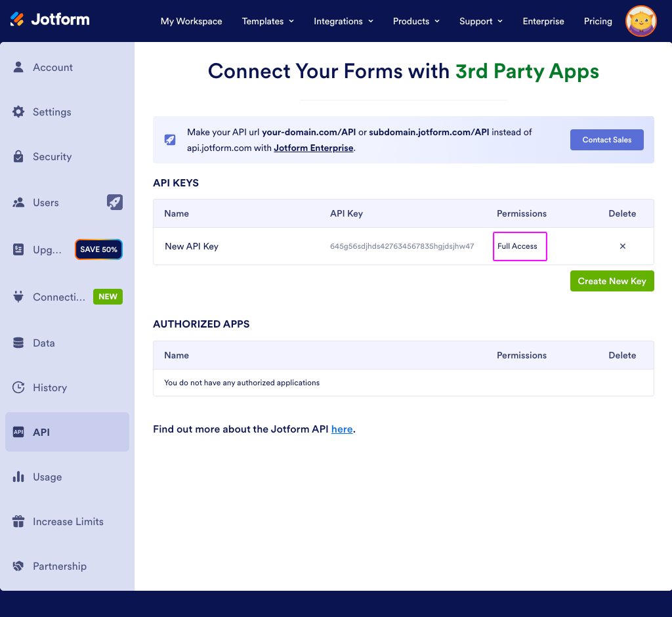672x617 pixels.
Task: Click the Security lock icon
Action: [x=18, y=156]
